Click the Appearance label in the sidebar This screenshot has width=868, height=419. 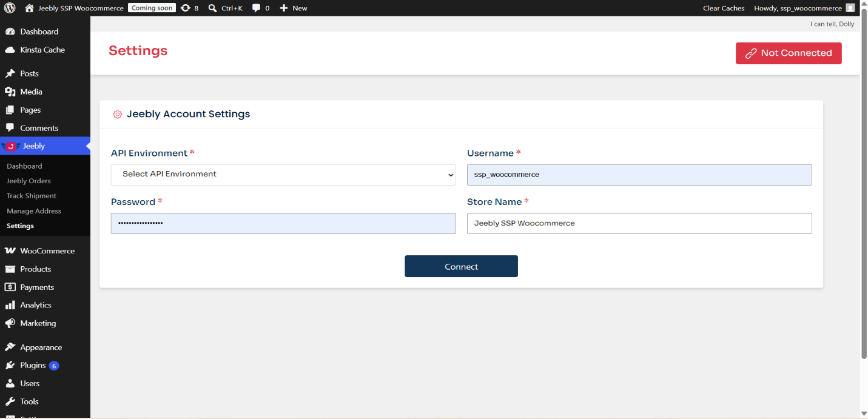(41, 347)
